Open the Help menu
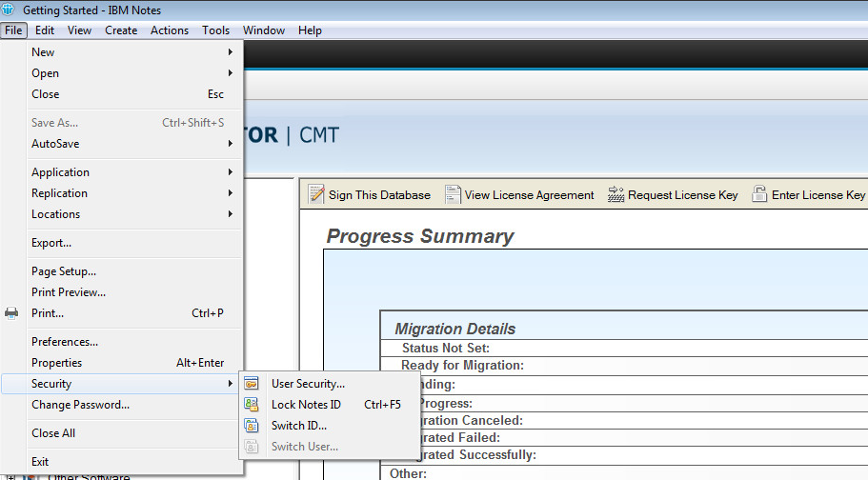This screenshot has height=480, width=868. click(310, 30)
